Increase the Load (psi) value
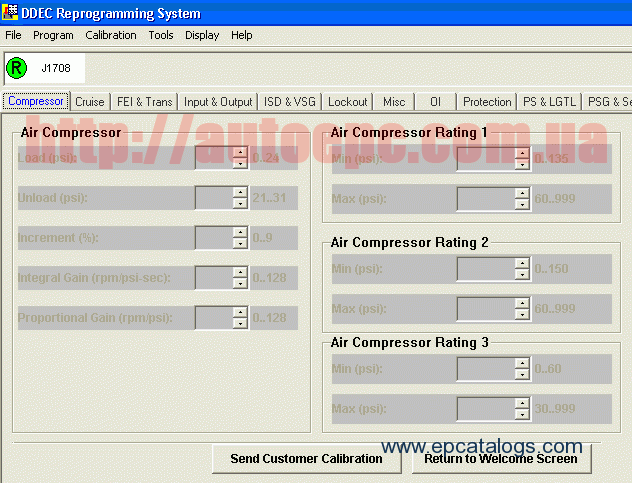 click(240, 152)
